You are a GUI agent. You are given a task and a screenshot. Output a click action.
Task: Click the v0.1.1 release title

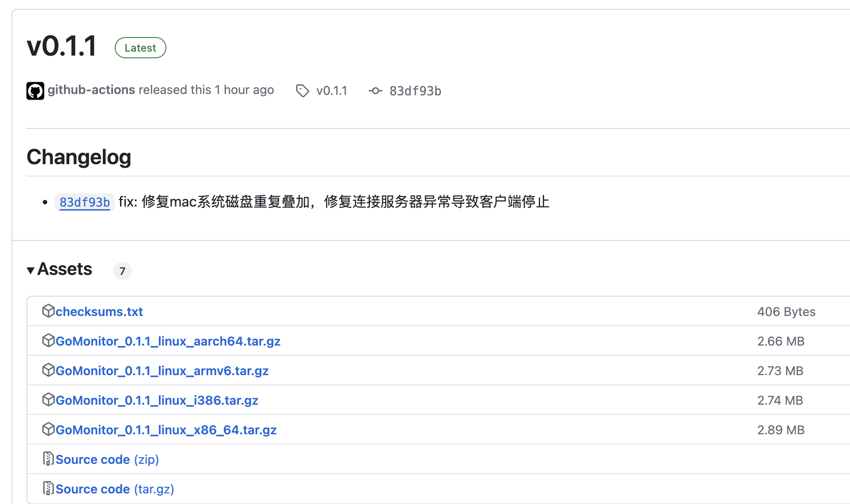pyautogui.click(x=62, y=46)
